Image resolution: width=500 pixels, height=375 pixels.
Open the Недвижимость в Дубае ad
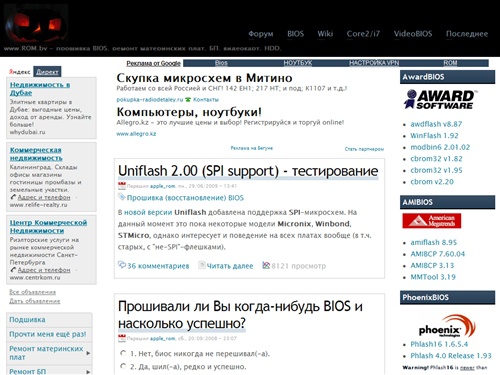click(40, 89)
